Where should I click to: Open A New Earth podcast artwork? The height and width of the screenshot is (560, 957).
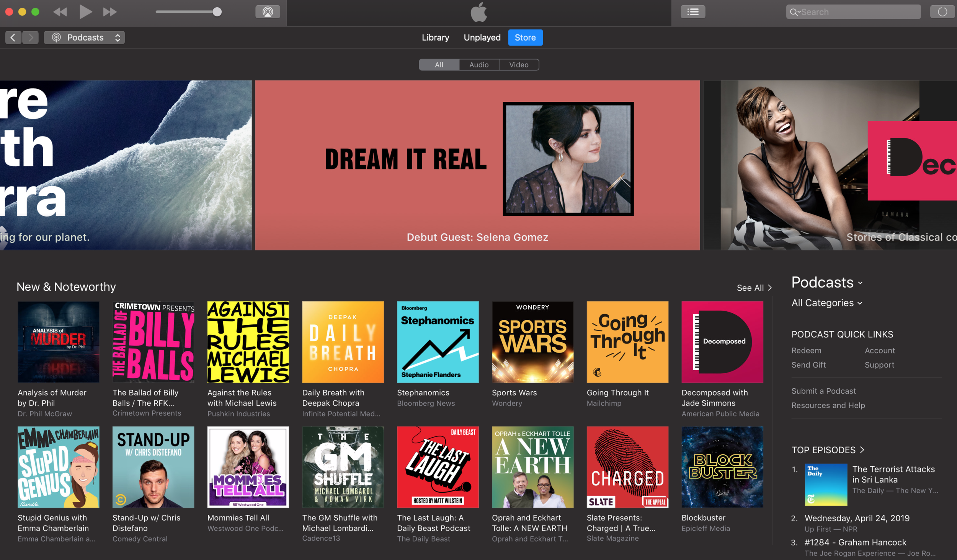point(532,467)
